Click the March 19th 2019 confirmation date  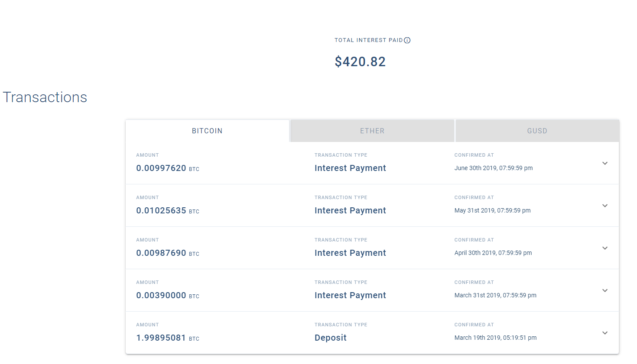[x=495, y=338]
